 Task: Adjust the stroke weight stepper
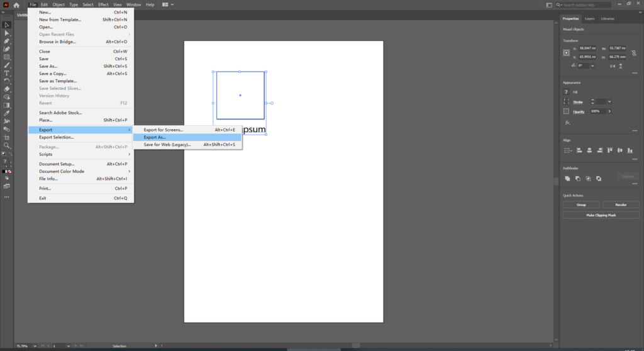[592, 101]
